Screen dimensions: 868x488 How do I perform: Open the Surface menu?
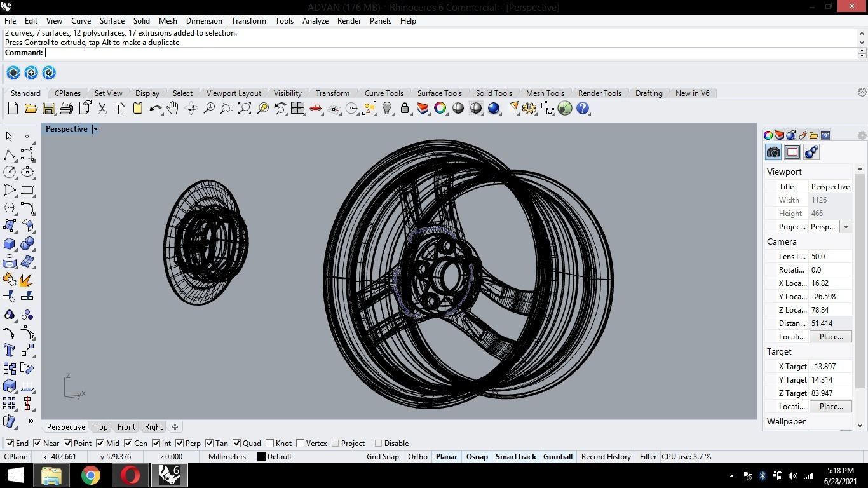112,21
